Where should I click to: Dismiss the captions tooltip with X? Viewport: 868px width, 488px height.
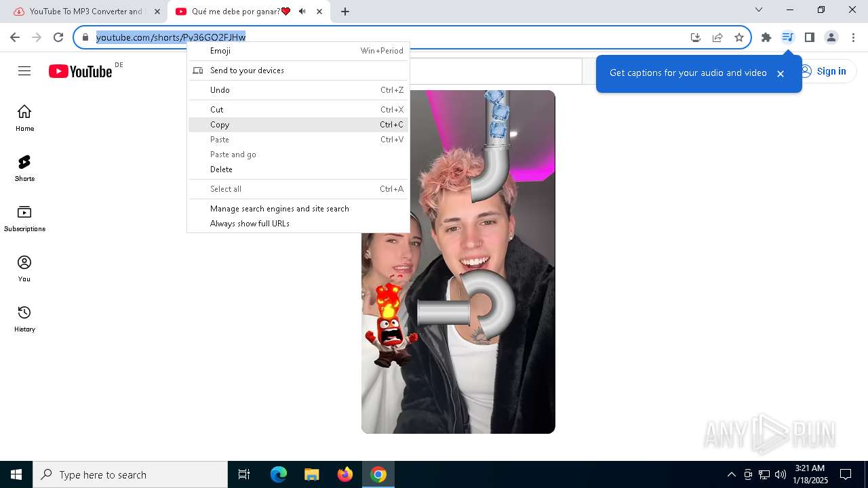pyautogui.click(x=781, y=73)
